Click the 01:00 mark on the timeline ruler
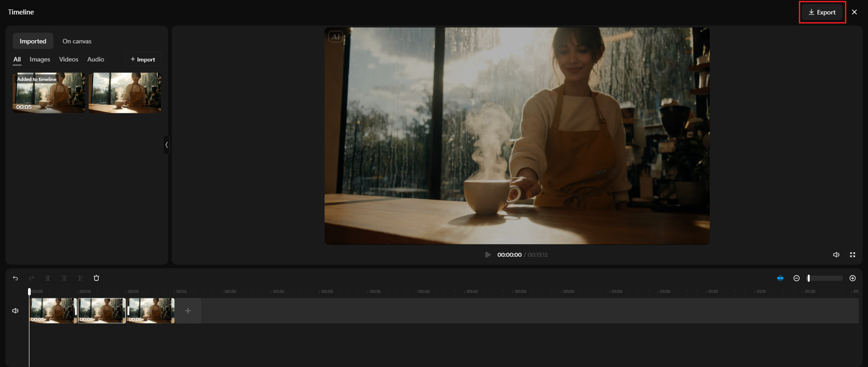This screenshot has width=868, height=367. pos(617,292)
